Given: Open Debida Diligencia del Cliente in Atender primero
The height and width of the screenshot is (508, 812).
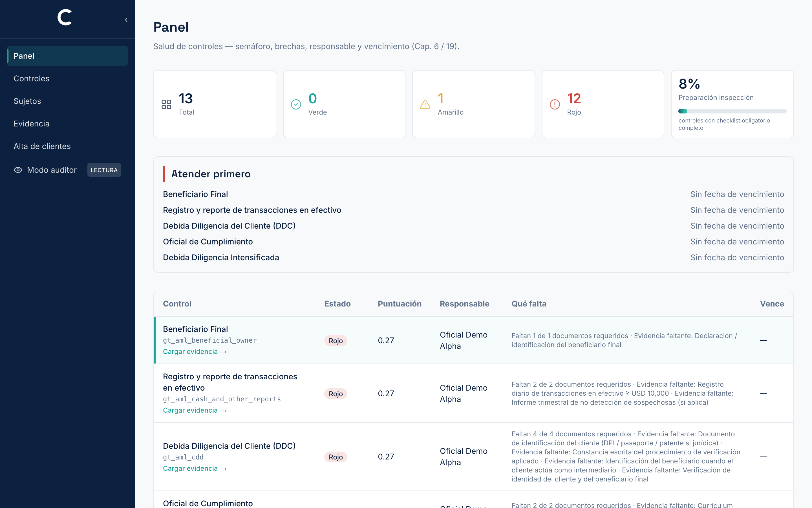Looking at the screenshot, I should click(229, 226).
